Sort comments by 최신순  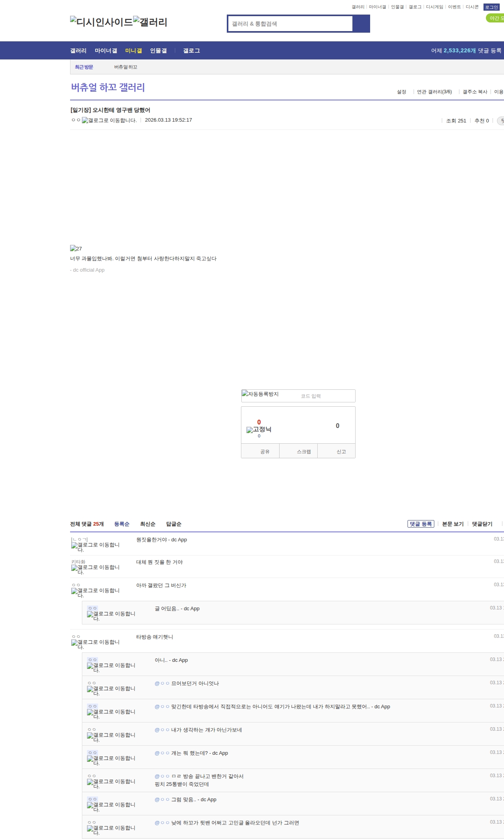[x=148, y=524]
